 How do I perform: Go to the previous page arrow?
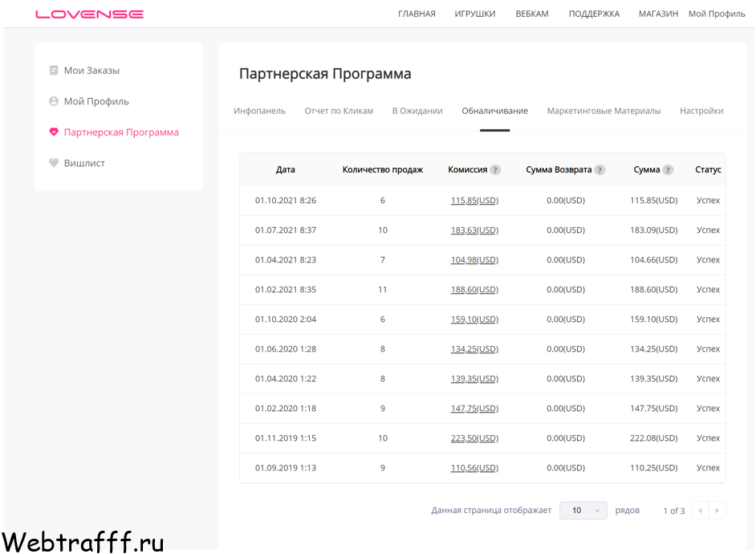pyautogui.click(x=700, y=511)
